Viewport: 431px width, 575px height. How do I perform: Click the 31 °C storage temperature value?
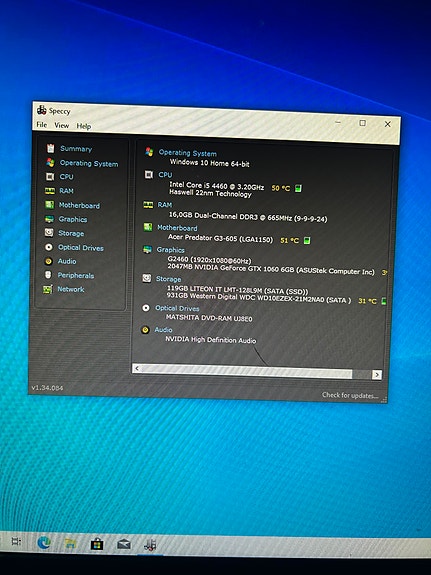click(x=367, y=301)
